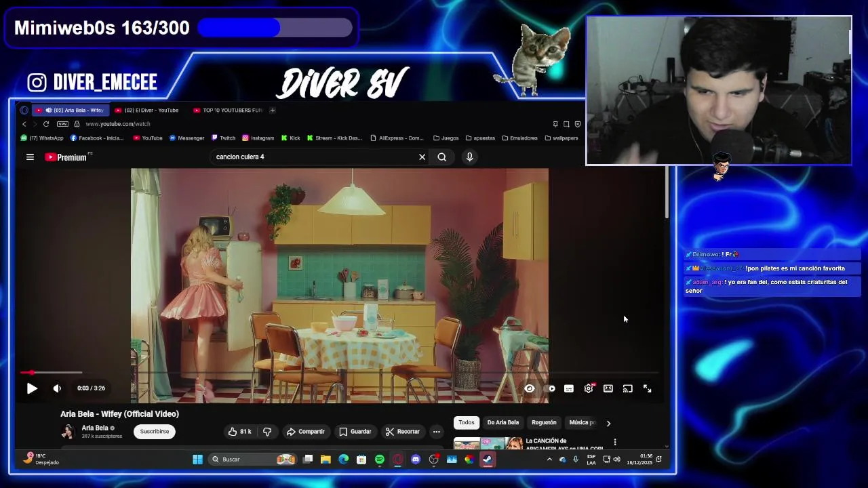Go back in browser history
Image resolution: width=868 pixels, height=488 pixels.
coord(24,124)
